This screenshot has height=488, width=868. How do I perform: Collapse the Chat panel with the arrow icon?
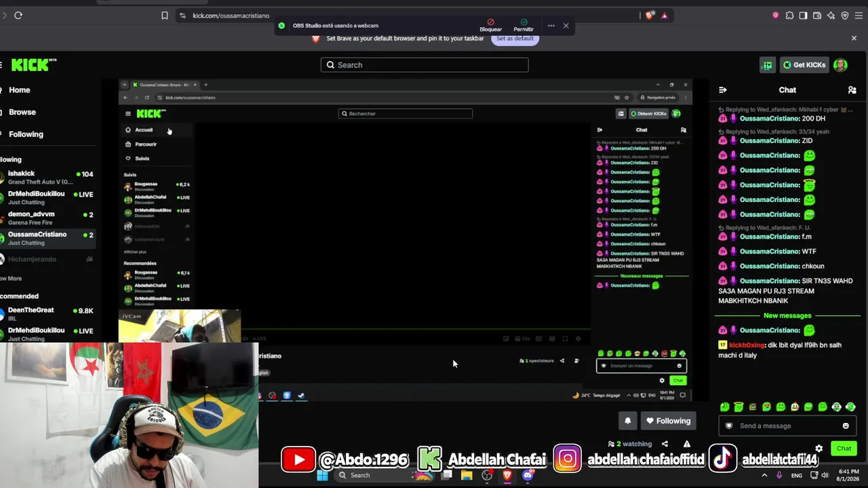(723, 90)
